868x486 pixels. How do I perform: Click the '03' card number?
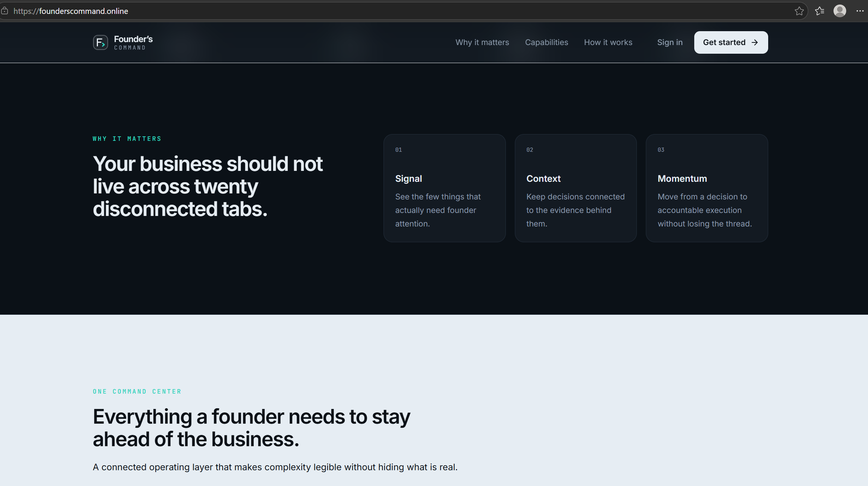pos(661,150)
